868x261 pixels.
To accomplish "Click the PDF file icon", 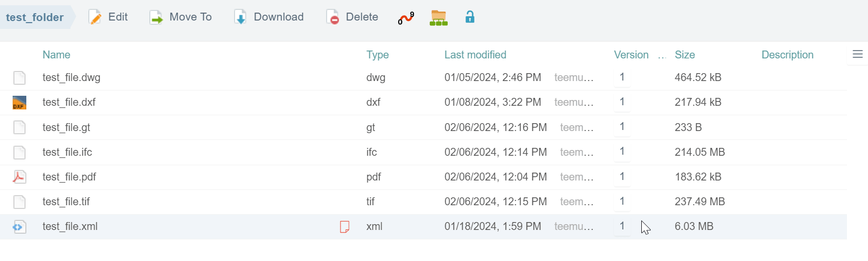I will click(19, 177).
